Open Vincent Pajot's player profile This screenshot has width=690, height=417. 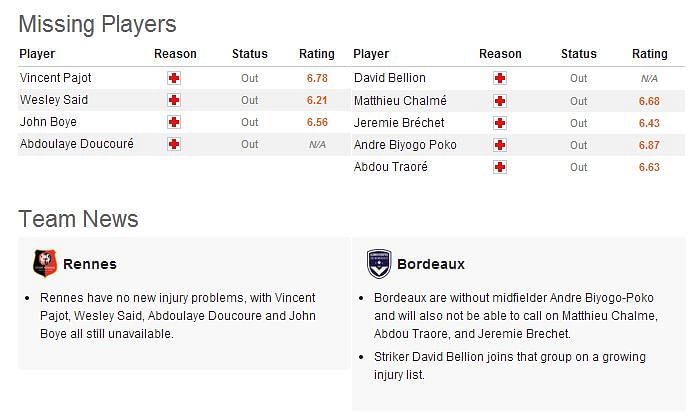[55, 78]
